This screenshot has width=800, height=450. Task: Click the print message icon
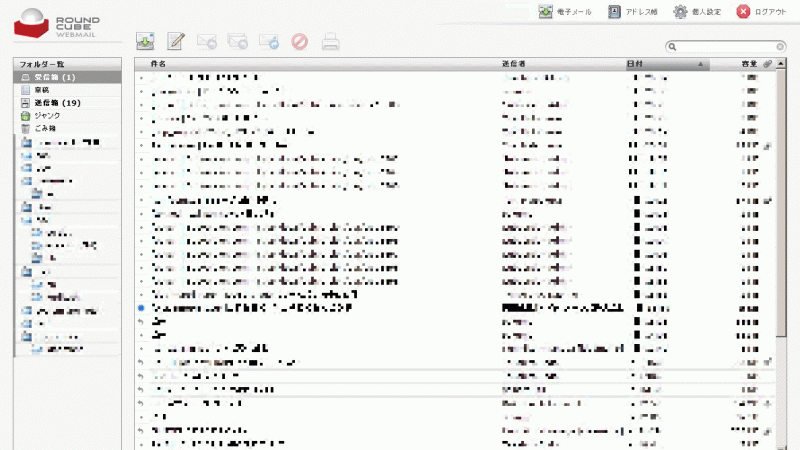(330, 41)
